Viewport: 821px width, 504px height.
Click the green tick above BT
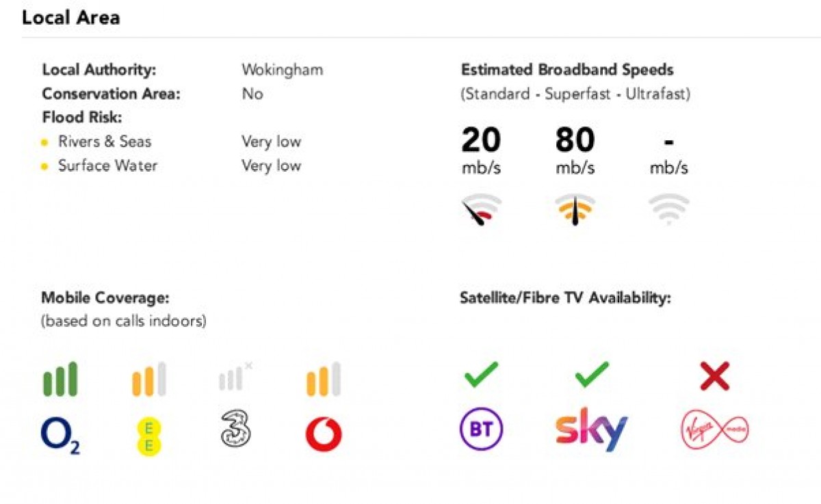tap(481, 375)
